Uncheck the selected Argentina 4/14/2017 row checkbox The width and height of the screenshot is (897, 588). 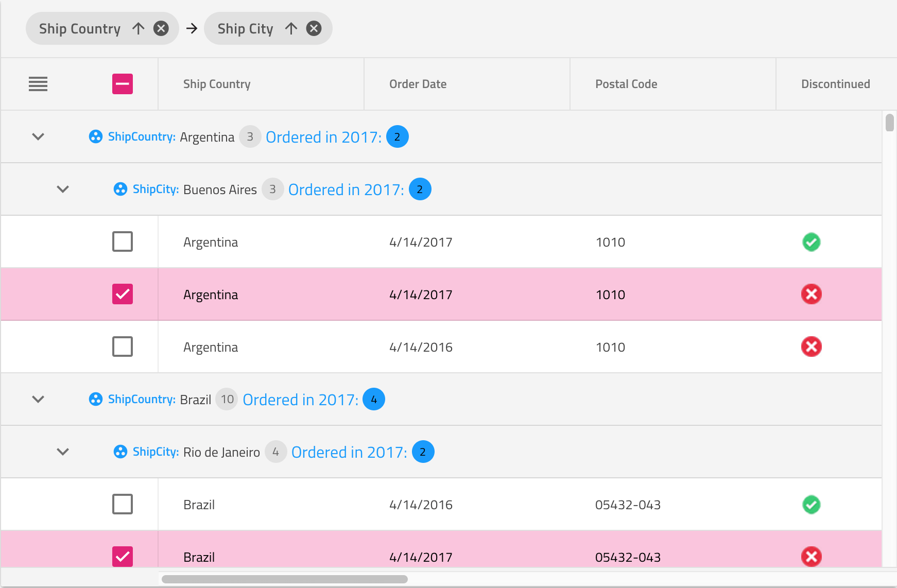coord(123,294)
